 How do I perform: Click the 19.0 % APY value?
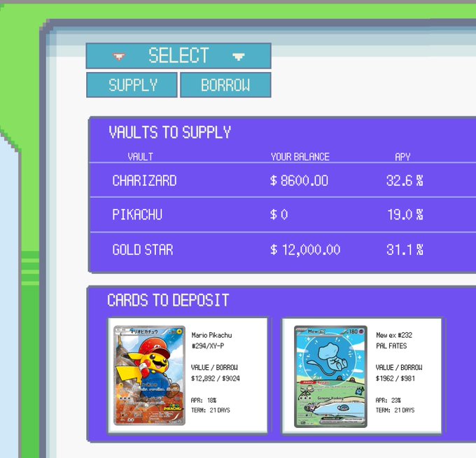click(x=405, y=215)
